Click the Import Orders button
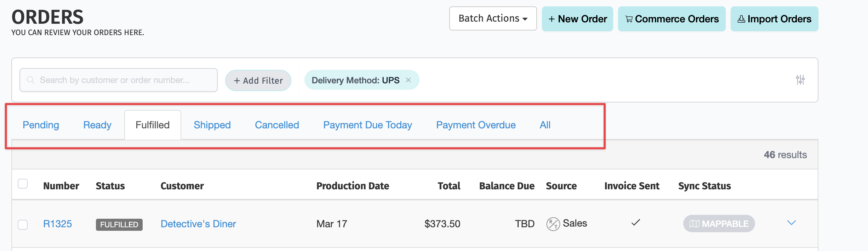This screenshot has width=868, height=251. point(774,19)
